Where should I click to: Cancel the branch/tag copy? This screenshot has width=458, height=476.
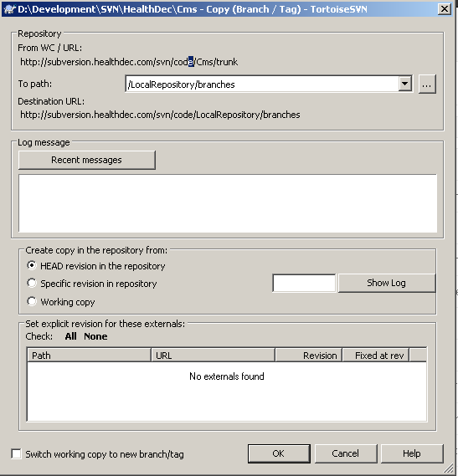pyautogui.click(x=346, y=453)
